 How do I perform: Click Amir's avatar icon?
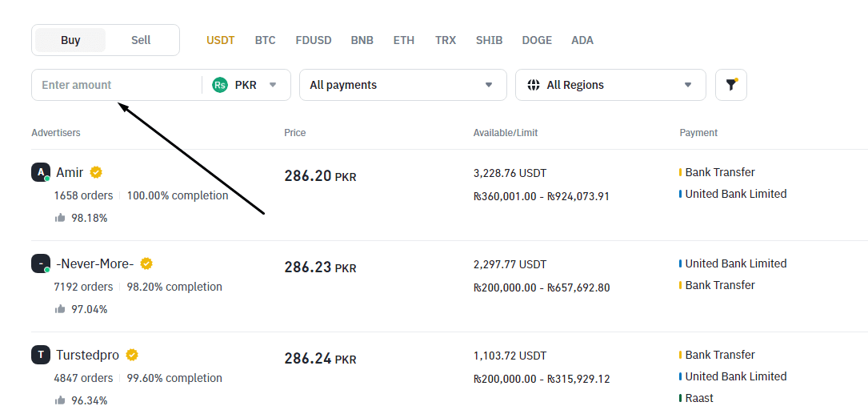41,172
